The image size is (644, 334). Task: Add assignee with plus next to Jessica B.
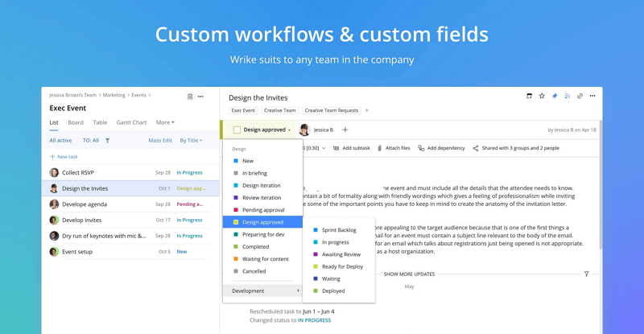tap(345, 130)
